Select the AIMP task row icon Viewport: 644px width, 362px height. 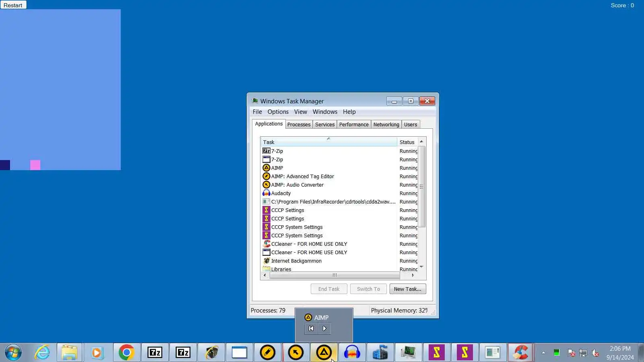(266, 168)
